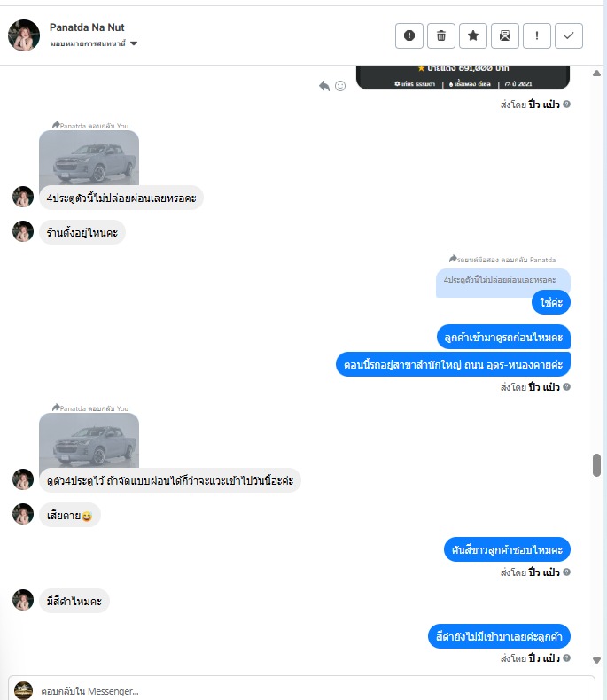Mark conversation as spam icon
This screenshot has width=607, height=700.
point(409,35)
